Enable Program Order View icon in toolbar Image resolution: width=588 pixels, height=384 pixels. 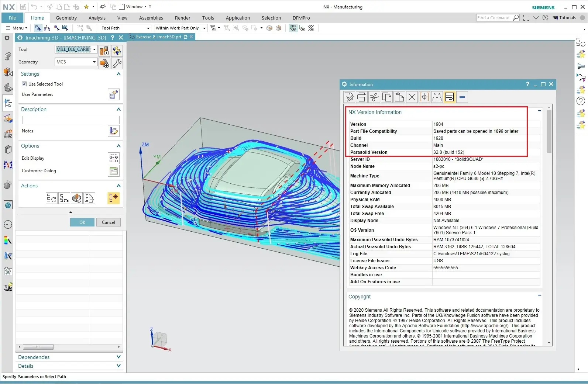(38, 28)
